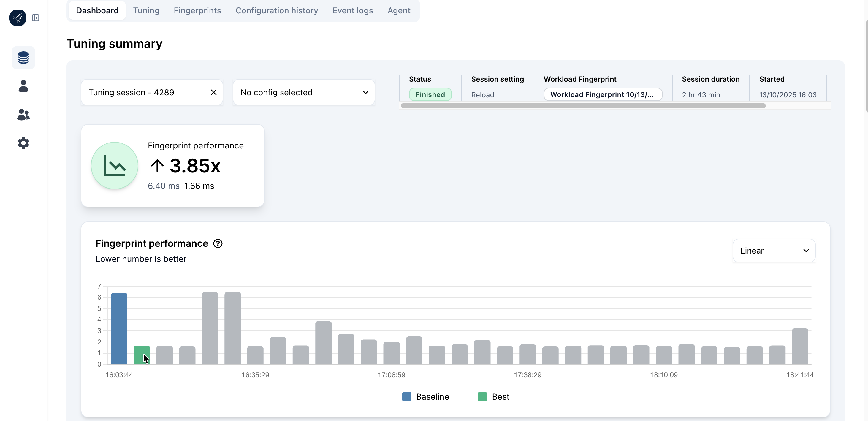Click the app logo at top left
Screen dimensions: 868x421
click(18, 18)
